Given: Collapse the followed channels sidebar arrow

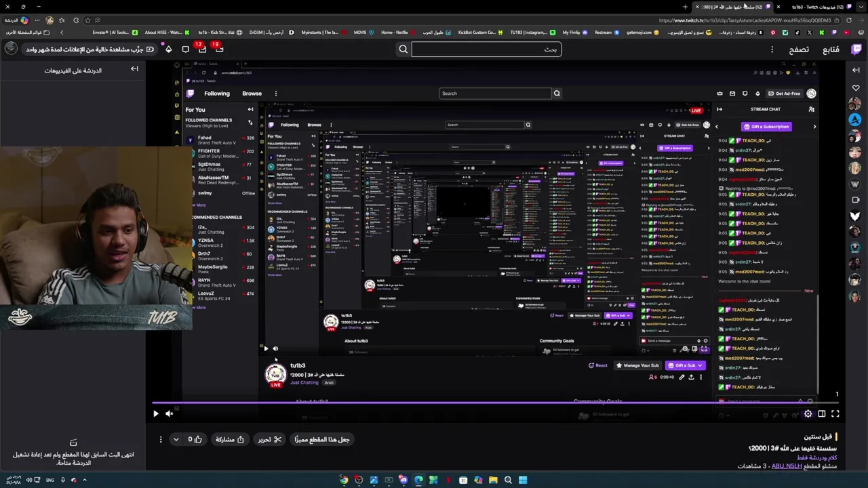Looking at the screenshot, I should coord(856,69).
